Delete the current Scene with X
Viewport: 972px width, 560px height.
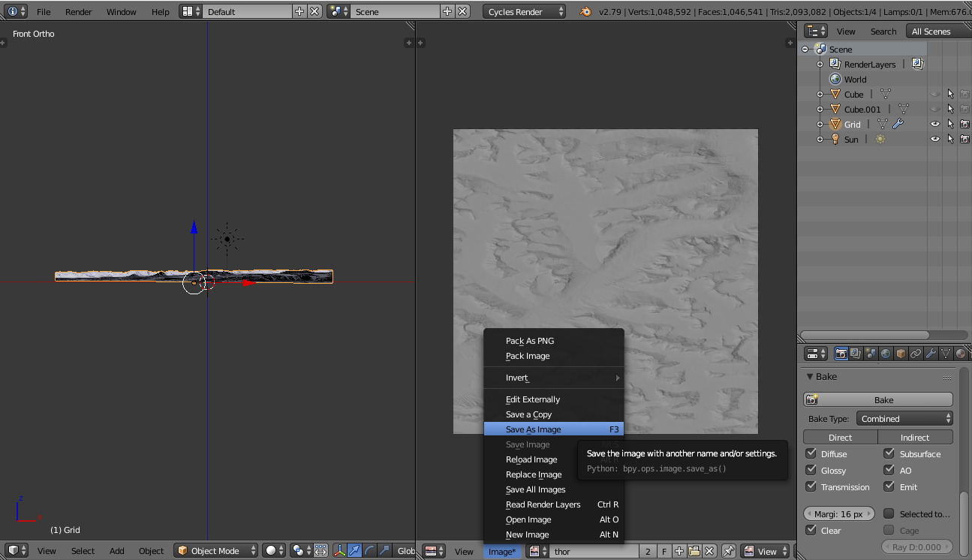coord(462,11)
